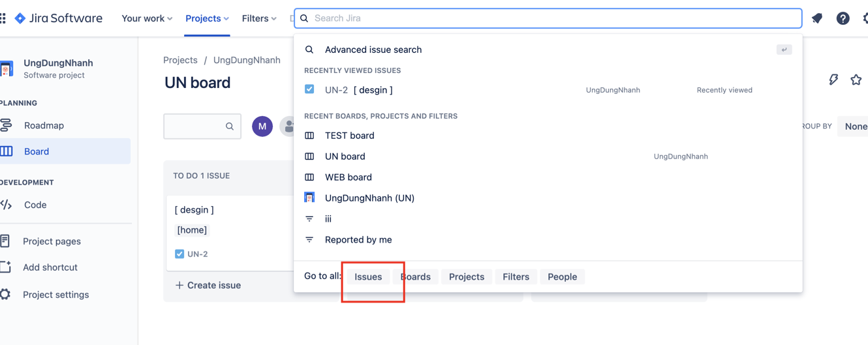868x345 pixels.
Task: Open the help question mark icon
Action: (x=843, y=18)
